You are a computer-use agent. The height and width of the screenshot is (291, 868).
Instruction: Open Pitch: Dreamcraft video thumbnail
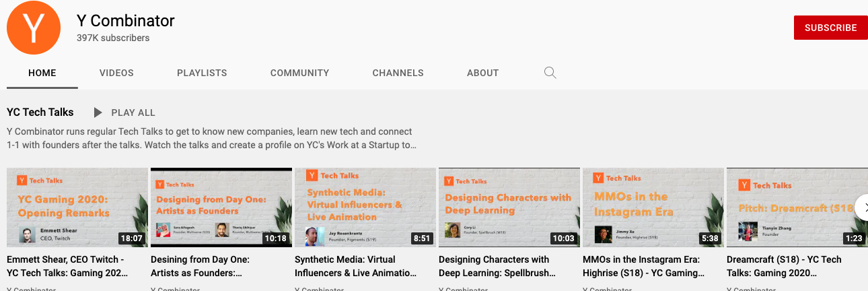(x=797, y=207)
